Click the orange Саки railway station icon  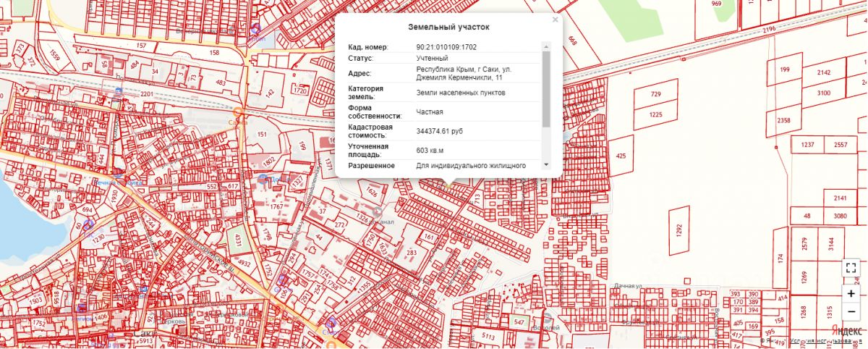click(x=238, y=112)
